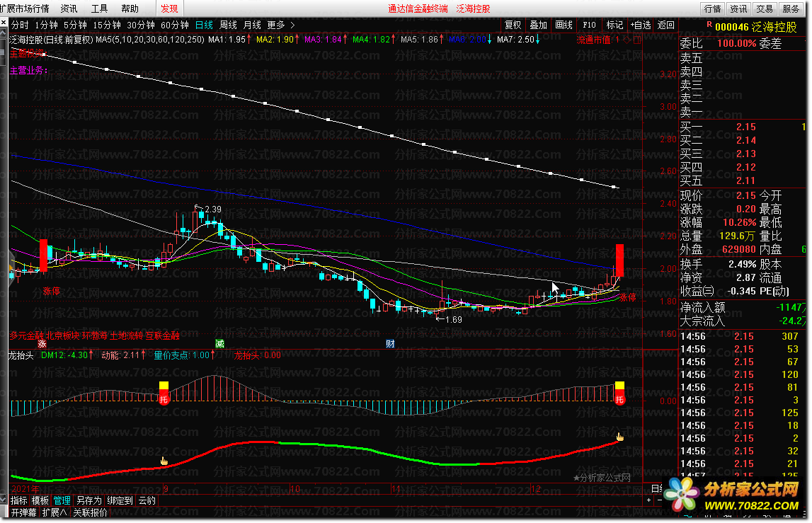The height and width of the screenshot is (523, 812).
Task: Click the hand pointer signal at chart end
Action: coord(620,437)
